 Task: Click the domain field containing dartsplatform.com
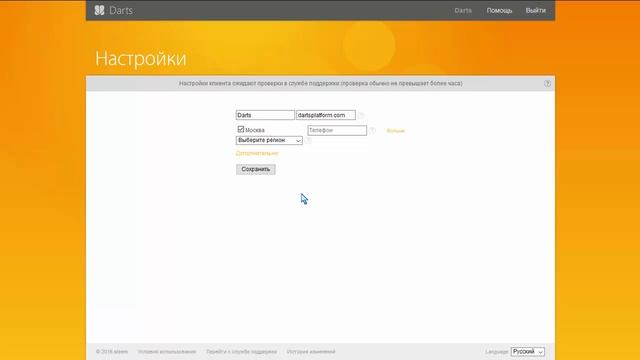tap(326, 115)
